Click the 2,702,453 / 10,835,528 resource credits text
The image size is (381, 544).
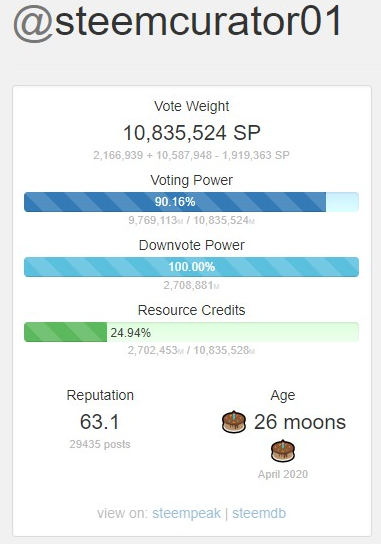192,350
